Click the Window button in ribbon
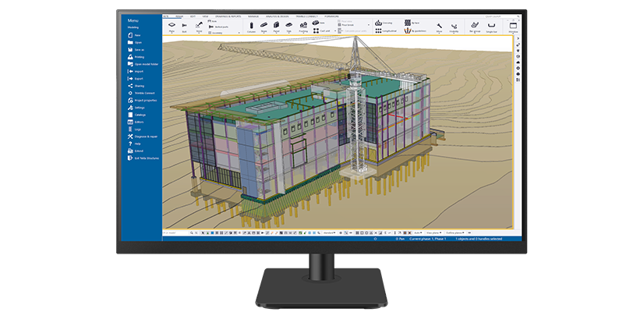Screen dimensions: 644x312 (x=513, y=27)
